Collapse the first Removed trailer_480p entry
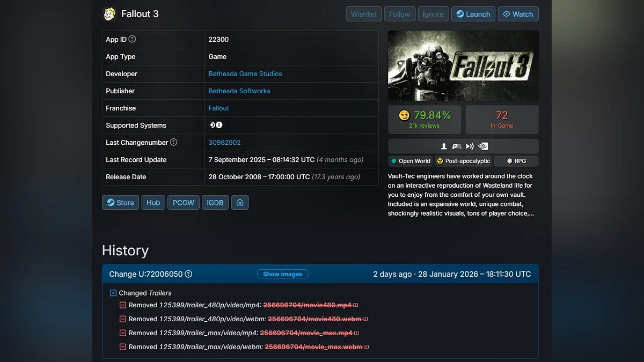The width and height of the screenshot is (644, 362). point(122,305)
